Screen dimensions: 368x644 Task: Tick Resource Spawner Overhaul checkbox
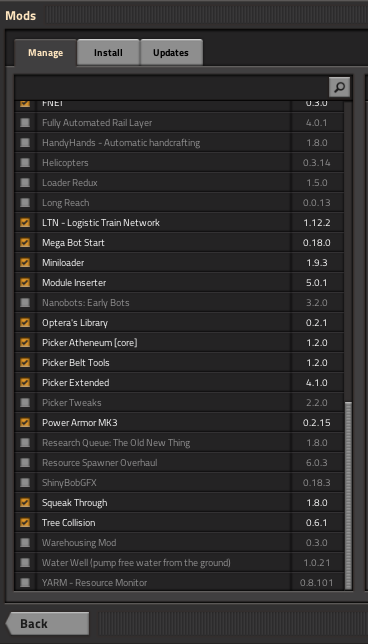pos(25,462)
